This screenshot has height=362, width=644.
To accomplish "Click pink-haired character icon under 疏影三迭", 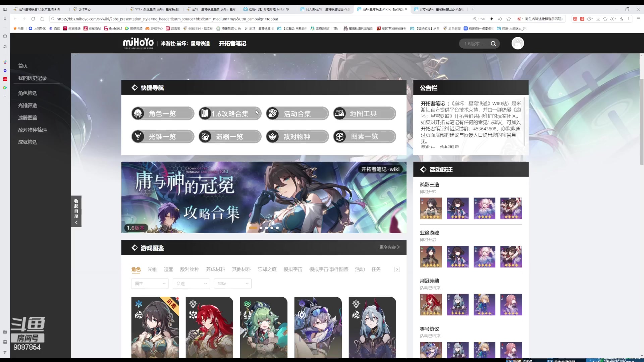I will [484, 208].
